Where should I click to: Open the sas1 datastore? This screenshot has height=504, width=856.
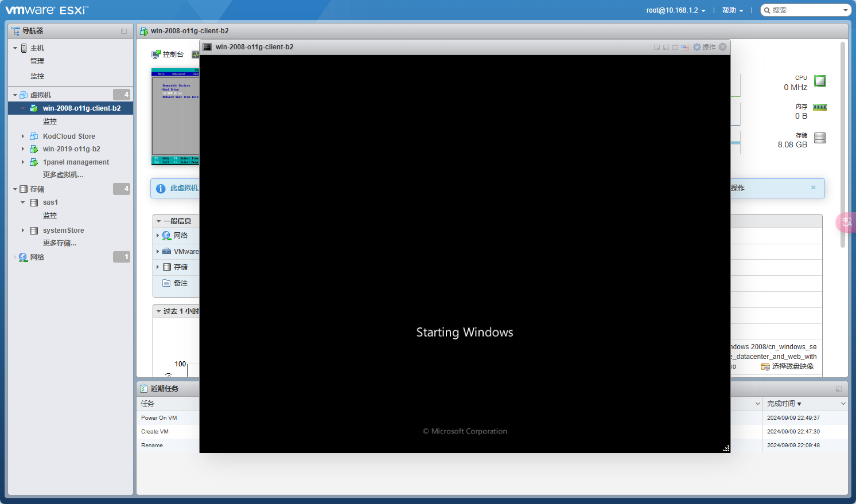pos(50,202)
